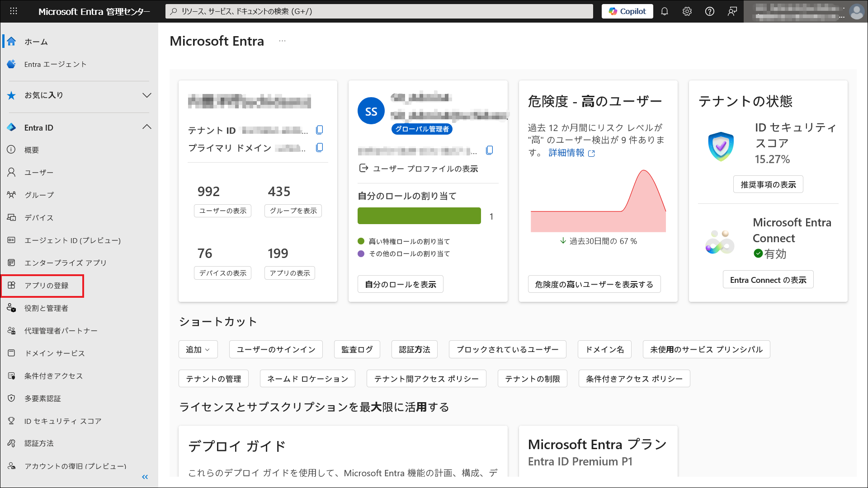The height and width of the screenshot is (488, 868).
Task: Click the Copilot button
Action: point(627,11)
